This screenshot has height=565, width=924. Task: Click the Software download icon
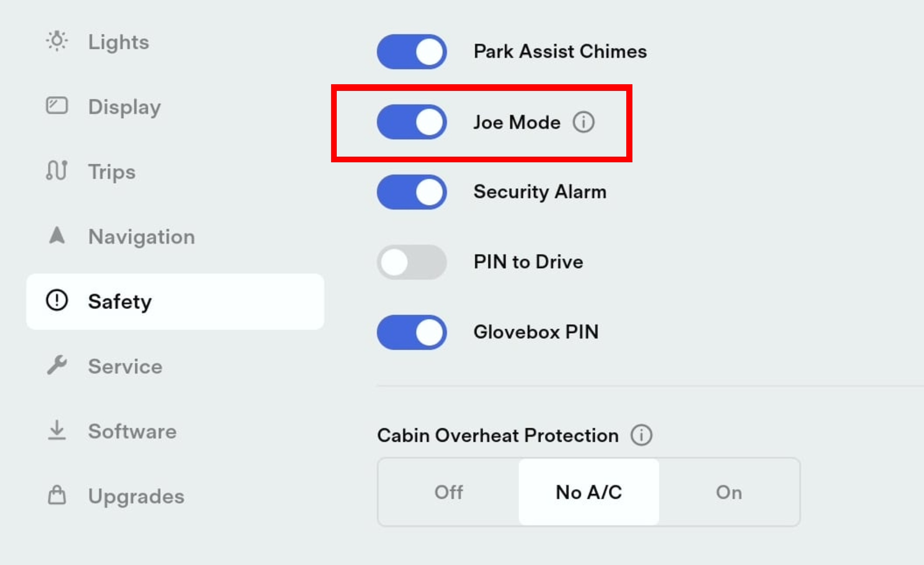click(56, 430)
